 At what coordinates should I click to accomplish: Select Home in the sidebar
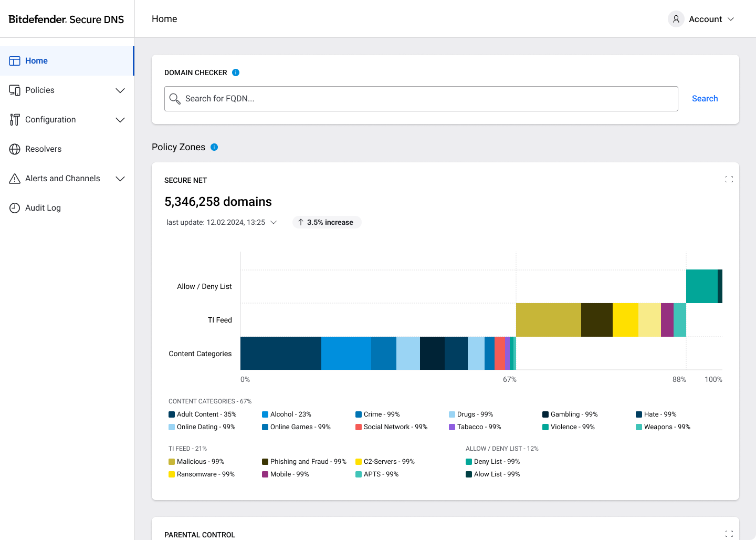point(67,61)
